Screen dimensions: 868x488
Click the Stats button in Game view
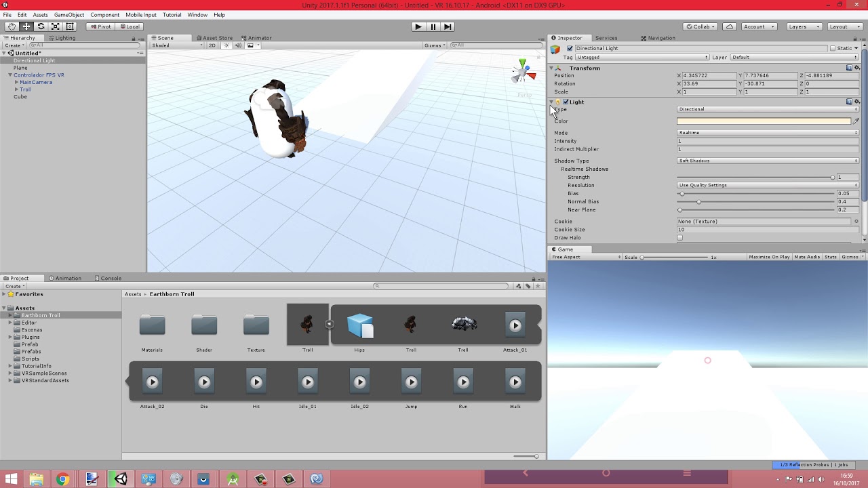point(831,257)
